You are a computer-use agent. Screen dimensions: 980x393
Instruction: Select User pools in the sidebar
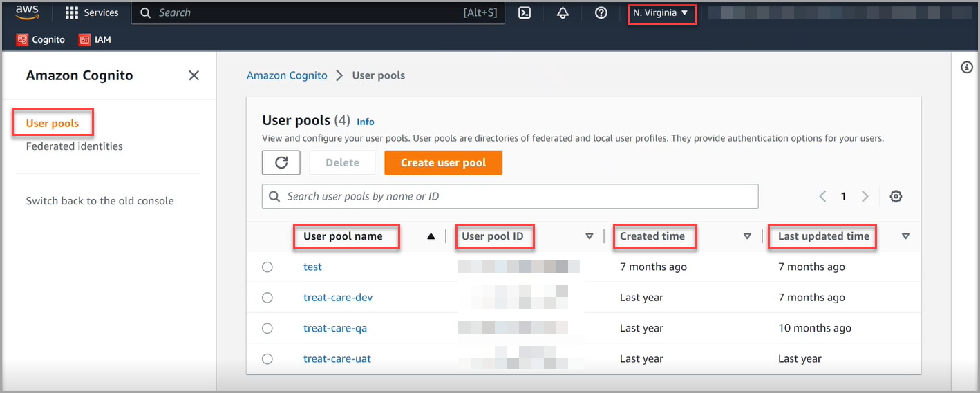click(x=53, y=123)
